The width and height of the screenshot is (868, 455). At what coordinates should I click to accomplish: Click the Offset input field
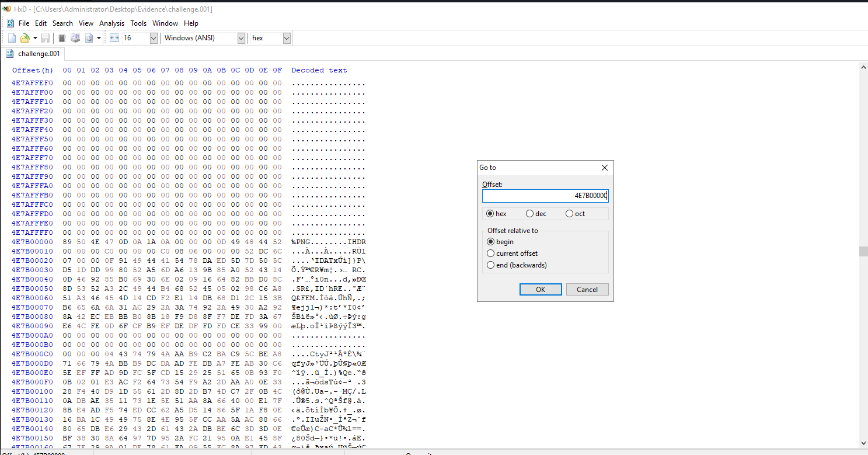(545, 196)
